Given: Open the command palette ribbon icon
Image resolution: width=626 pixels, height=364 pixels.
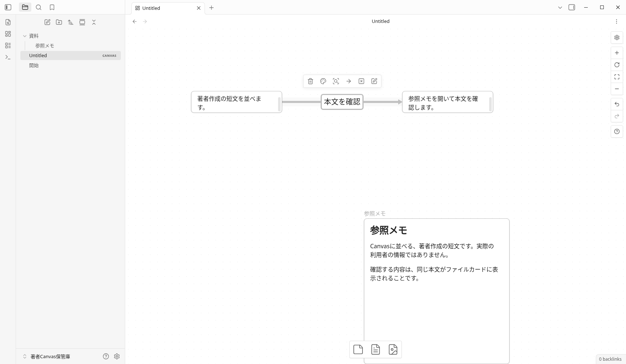Looking at the screenshot, I should pyautogui.click(x=8, y=57).
